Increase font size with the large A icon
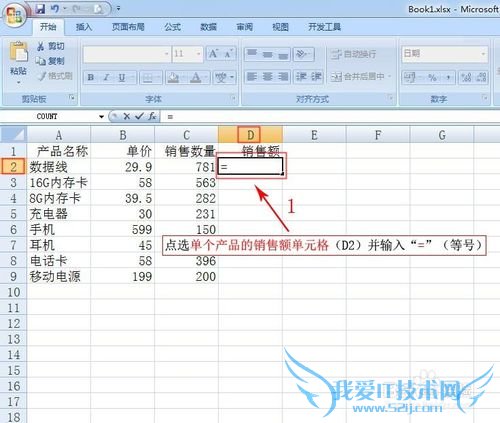This screenshot has height=423, width=500. [213, 54]
